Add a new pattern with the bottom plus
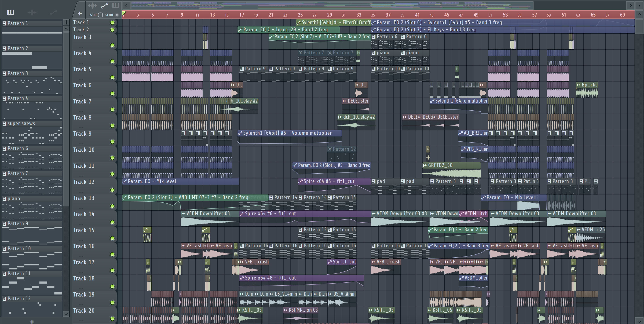The width and height of the screenshot is (644, 324). point(32,322)
